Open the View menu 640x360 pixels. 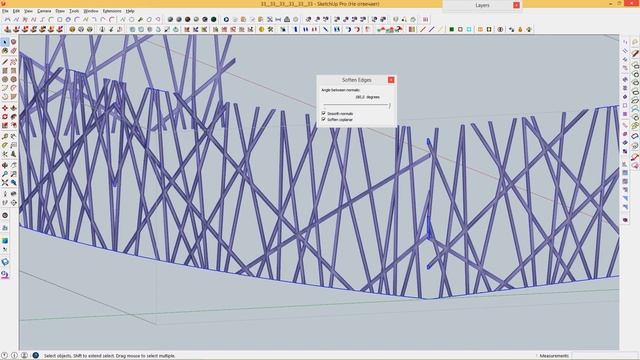(29, 11)
